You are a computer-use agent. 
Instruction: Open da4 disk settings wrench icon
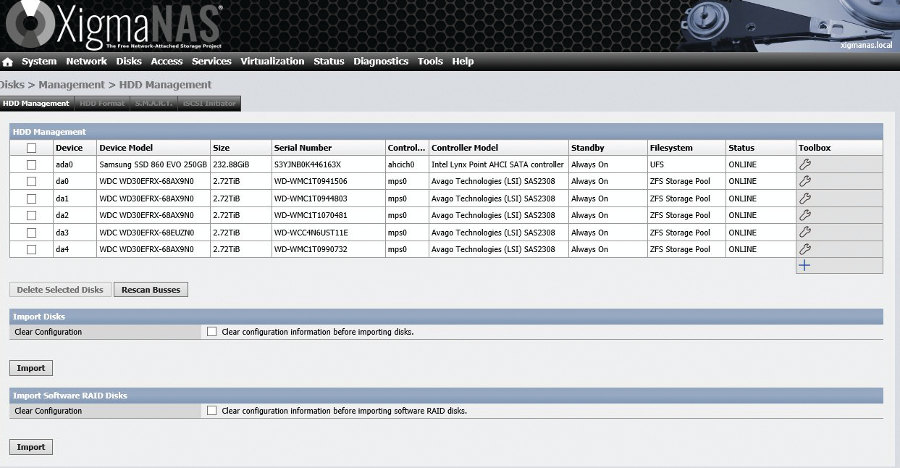(805, 249)
